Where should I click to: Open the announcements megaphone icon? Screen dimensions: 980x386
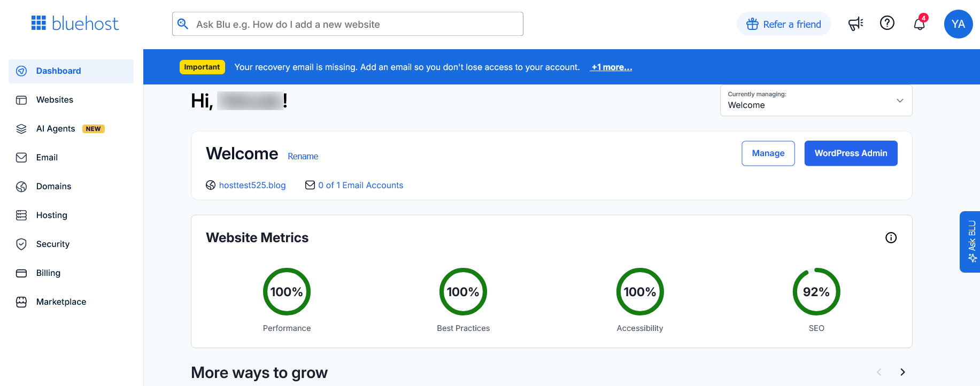[855, 24]
